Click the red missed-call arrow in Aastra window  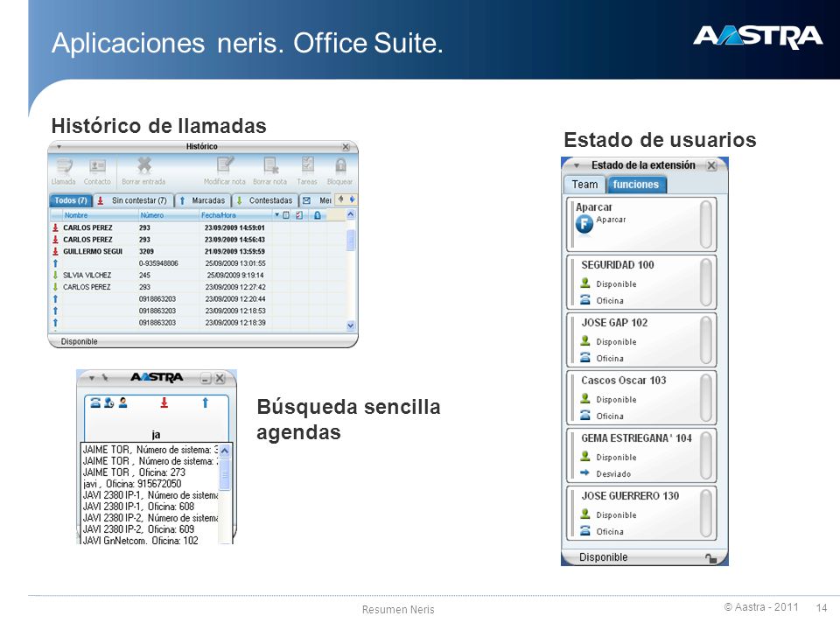pyautogui.click(x=164, y=402)
